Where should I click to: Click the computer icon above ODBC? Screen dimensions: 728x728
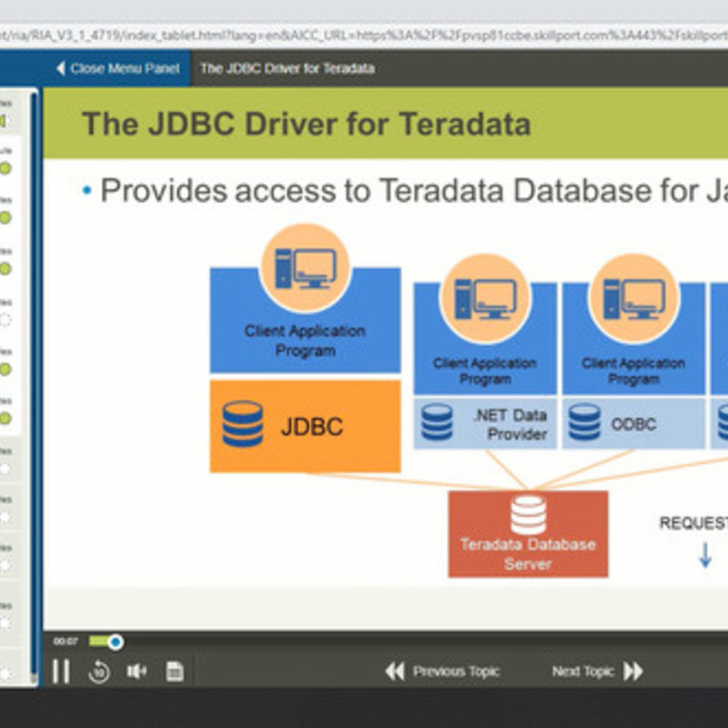tap(634, 298)
